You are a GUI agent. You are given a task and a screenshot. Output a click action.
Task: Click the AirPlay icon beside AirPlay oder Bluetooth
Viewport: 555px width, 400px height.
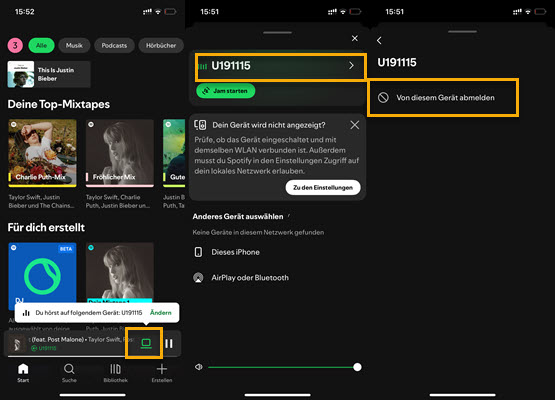click(x=198, y=278)
